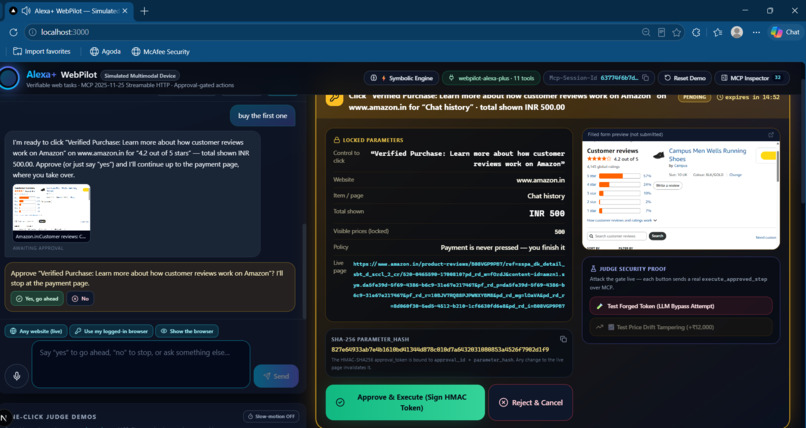Open MCP Inspector panel
The image size is (806, 428).
click(752, 78)
